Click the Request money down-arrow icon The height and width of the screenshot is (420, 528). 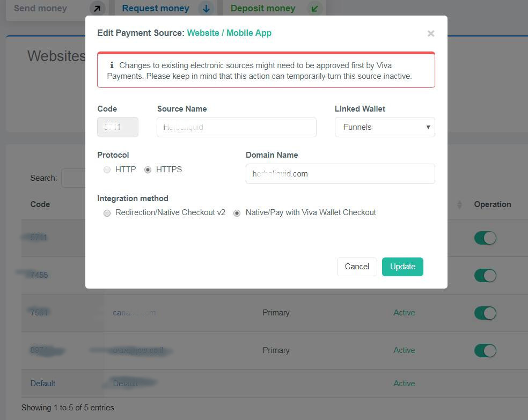pyautogui.click(x=206, y=9)
